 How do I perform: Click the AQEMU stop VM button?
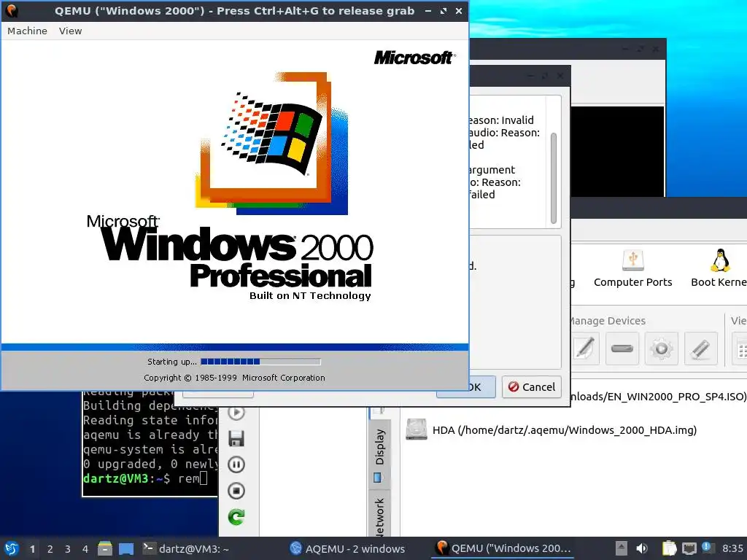pos(236,491)
